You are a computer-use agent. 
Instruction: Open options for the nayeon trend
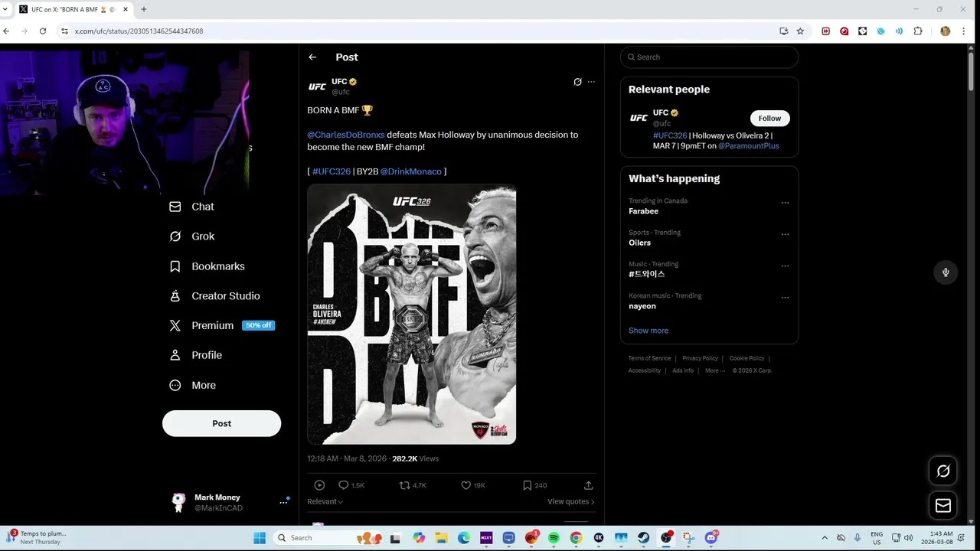(x=785, y=298)
